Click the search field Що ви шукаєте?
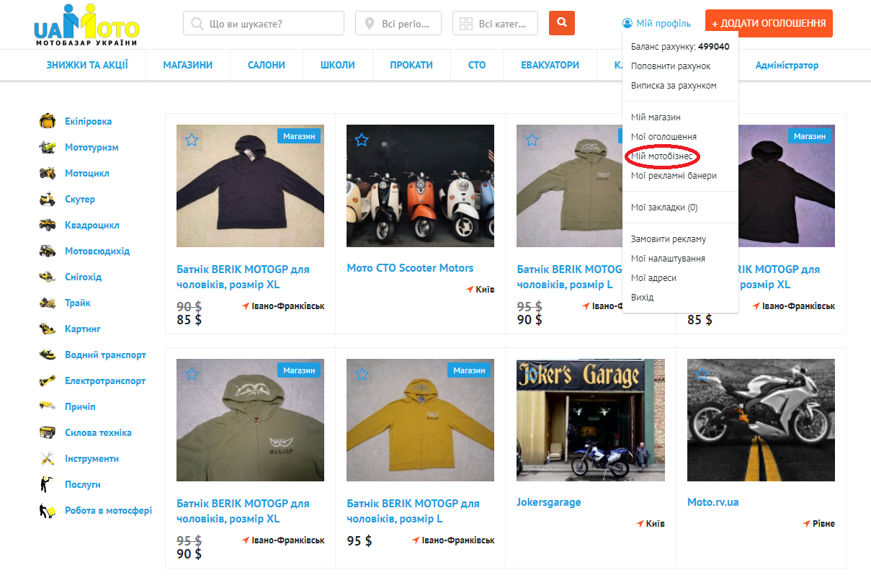 (264, 23)
